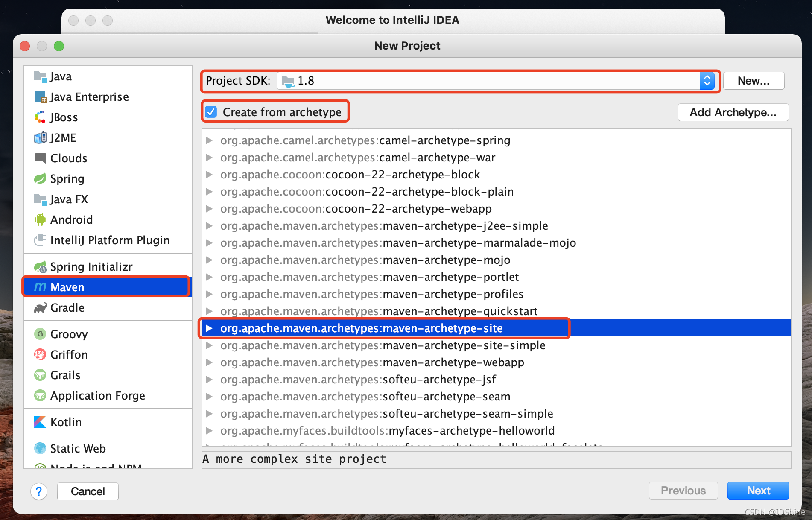The image size is (812, 520).
Task: Click the JBoss colorful icon
Action: [x=40, y=117]
